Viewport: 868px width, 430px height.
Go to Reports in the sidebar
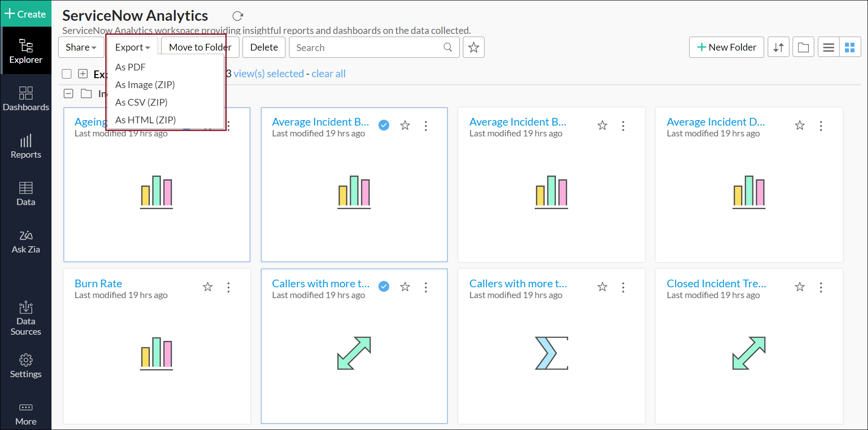[26, 146]
